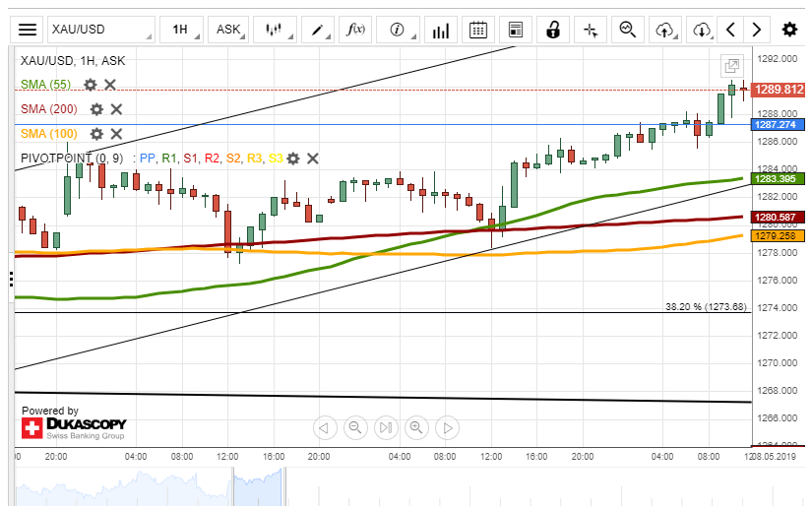
Task: Open chart settings gear in toolbar
Action: pos(789,30)
